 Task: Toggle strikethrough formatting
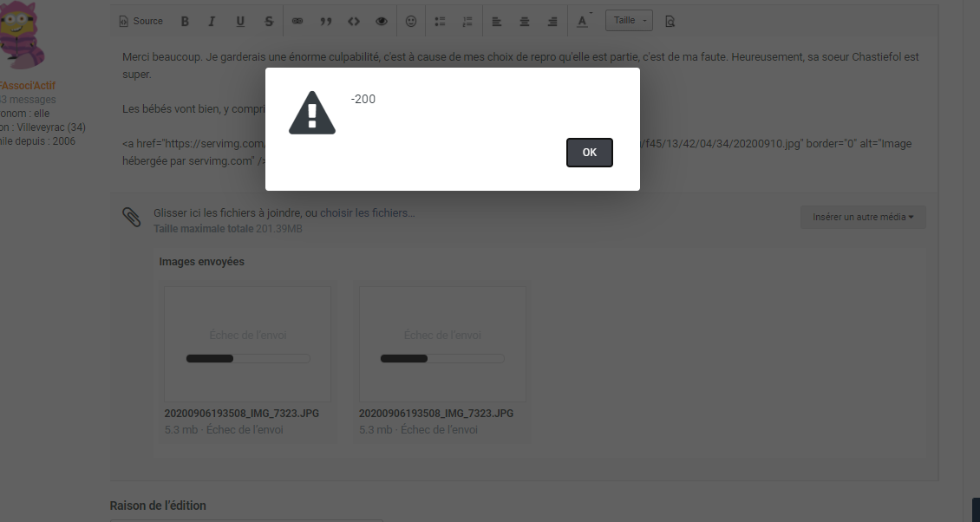tap(269, 21)
